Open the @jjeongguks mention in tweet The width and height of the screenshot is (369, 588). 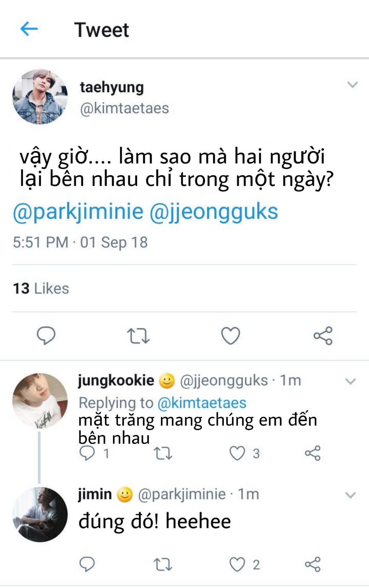pos(214,212)
